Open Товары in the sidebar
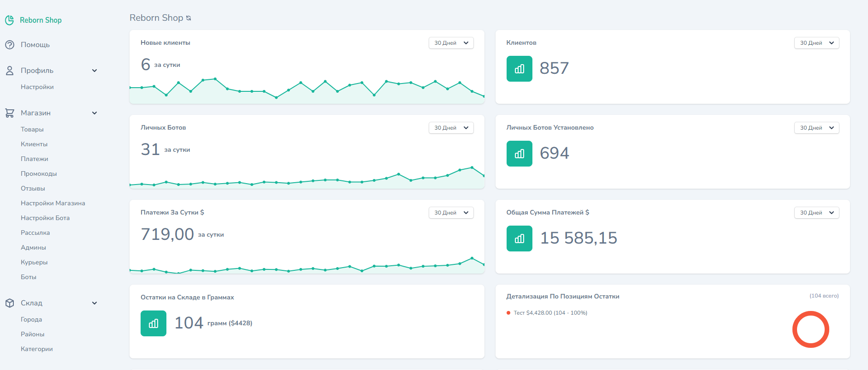The width and height of the screenshot is (868, 370). pos(32,130)
